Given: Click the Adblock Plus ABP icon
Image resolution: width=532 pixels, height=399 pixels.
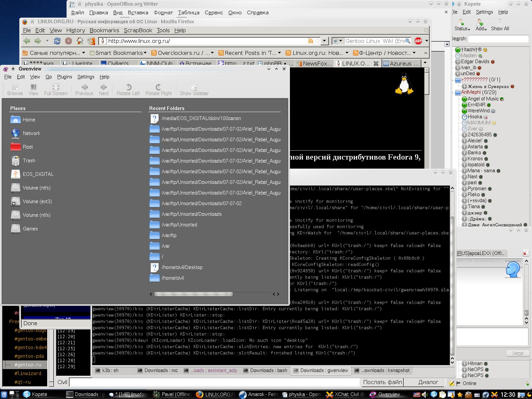Looking at the screenshot, I should coord(418,41).
